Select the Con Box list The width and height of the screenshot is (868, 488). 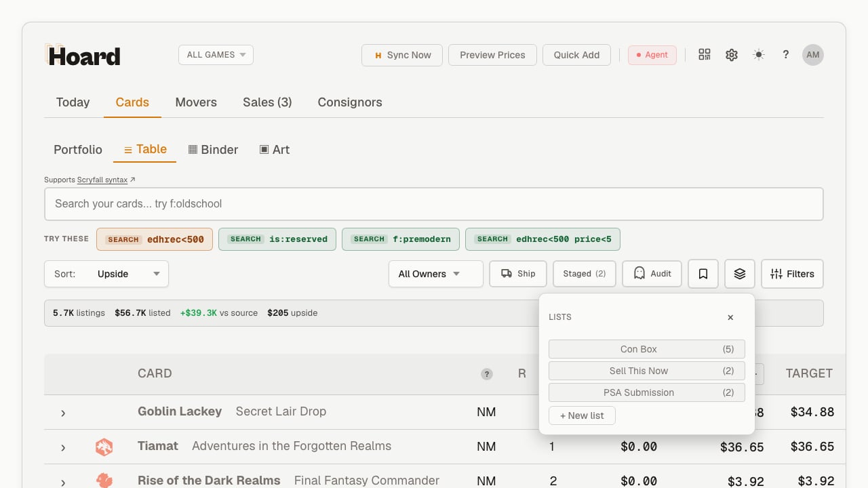647,349
